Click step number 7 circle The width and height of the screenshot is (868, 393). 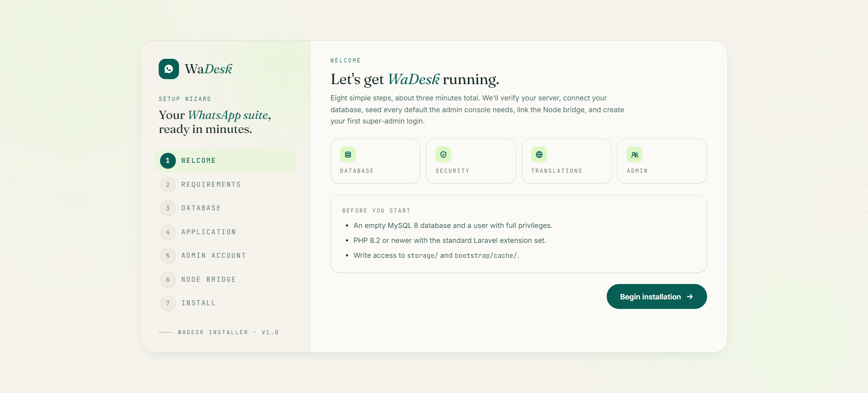pos(168,303)
